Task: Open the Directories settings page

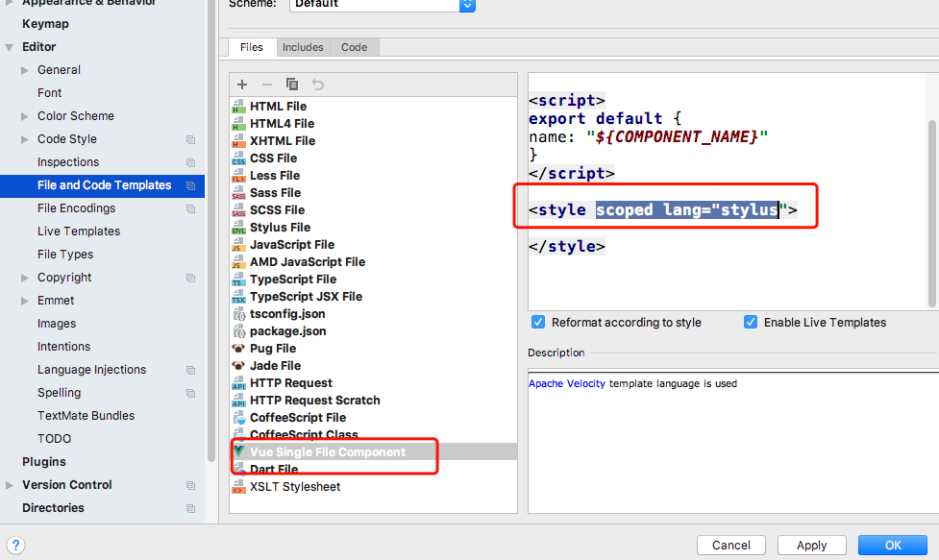Action: click(x=53, y=508)
